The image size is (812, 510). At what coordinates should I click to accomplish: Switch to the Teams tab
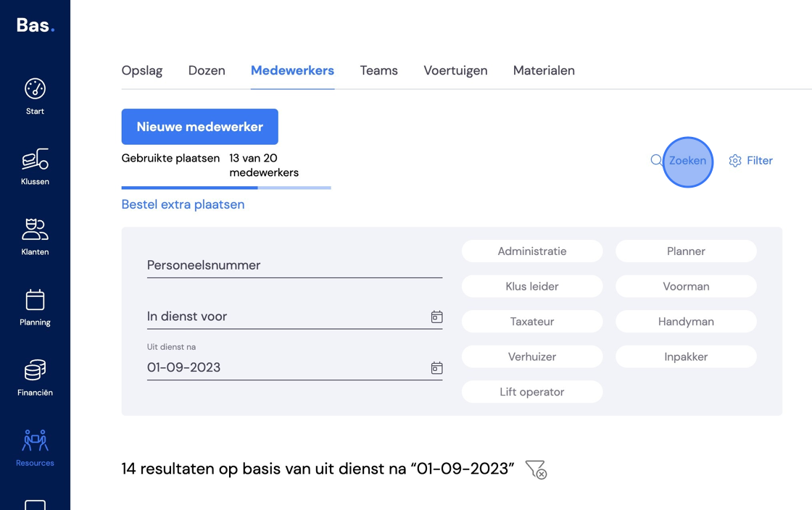[378, 71]
